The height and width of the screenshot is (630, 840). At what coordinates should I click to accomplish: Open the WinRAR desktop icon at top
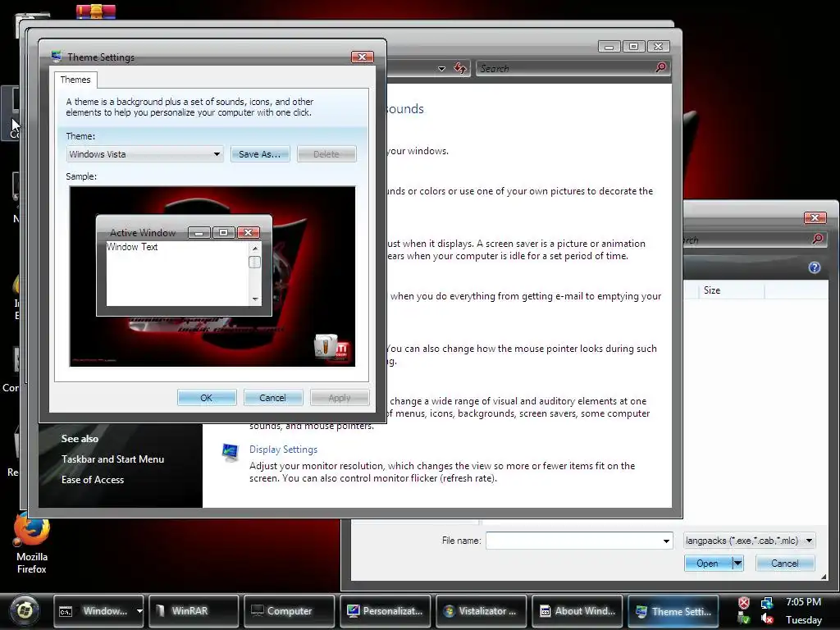[x=95, y=11]
